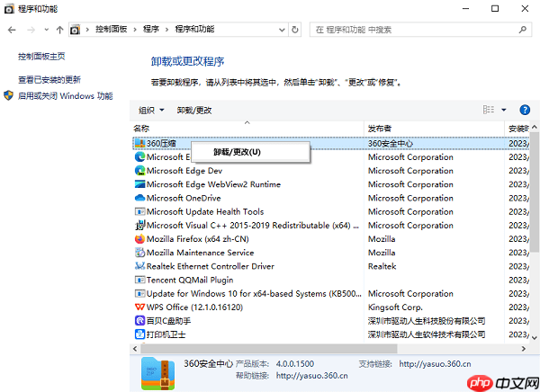Click the Microsoft Visual C++ Redistributable icon
540x392 pixels.
[x=139, y=225]
